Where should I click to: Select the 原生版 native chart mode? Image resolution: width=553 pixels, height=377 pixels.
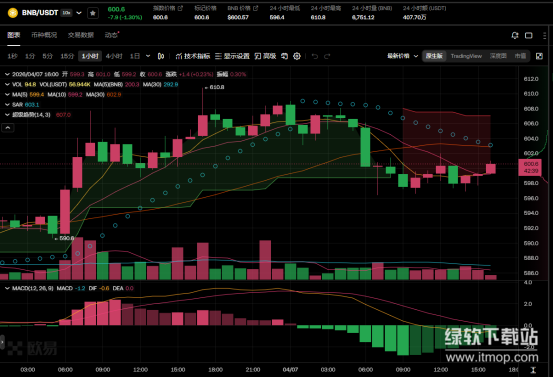(x=434, y=56)
